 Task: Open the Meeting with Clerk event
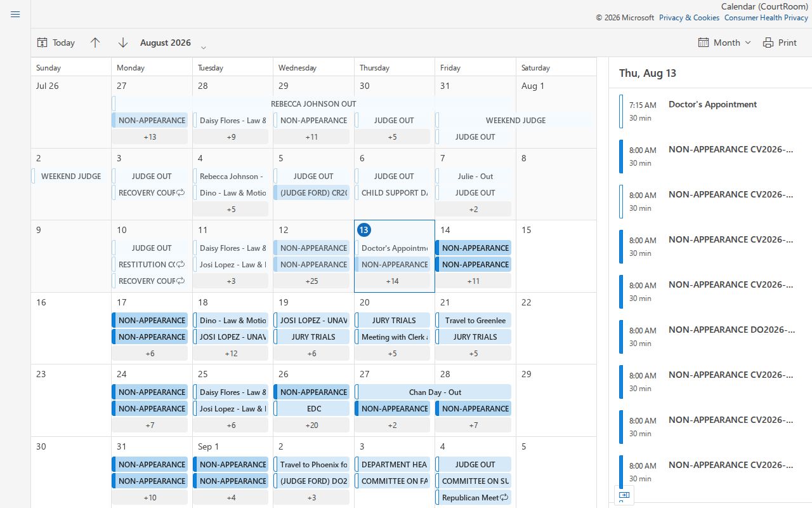point(393,337)
